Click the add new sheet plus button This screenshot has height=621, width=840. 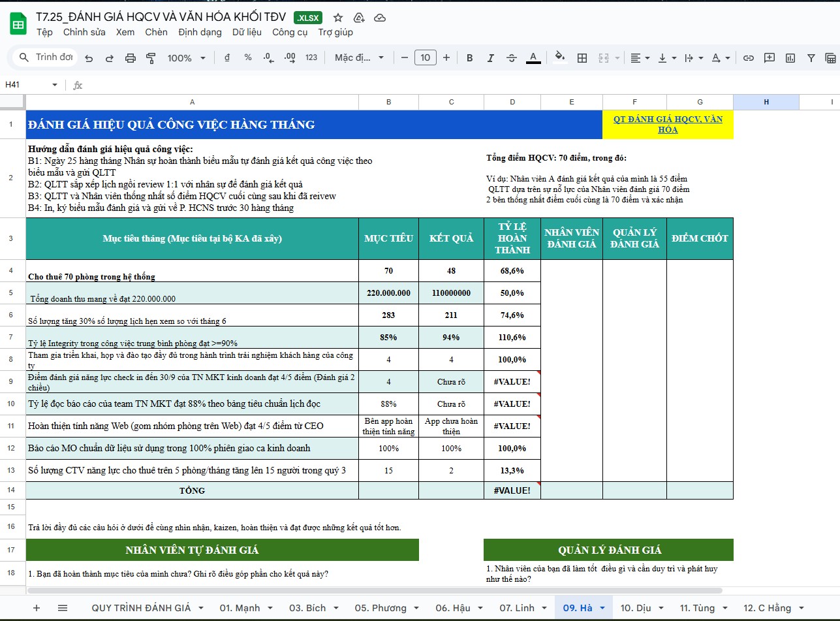click(37, 608)
